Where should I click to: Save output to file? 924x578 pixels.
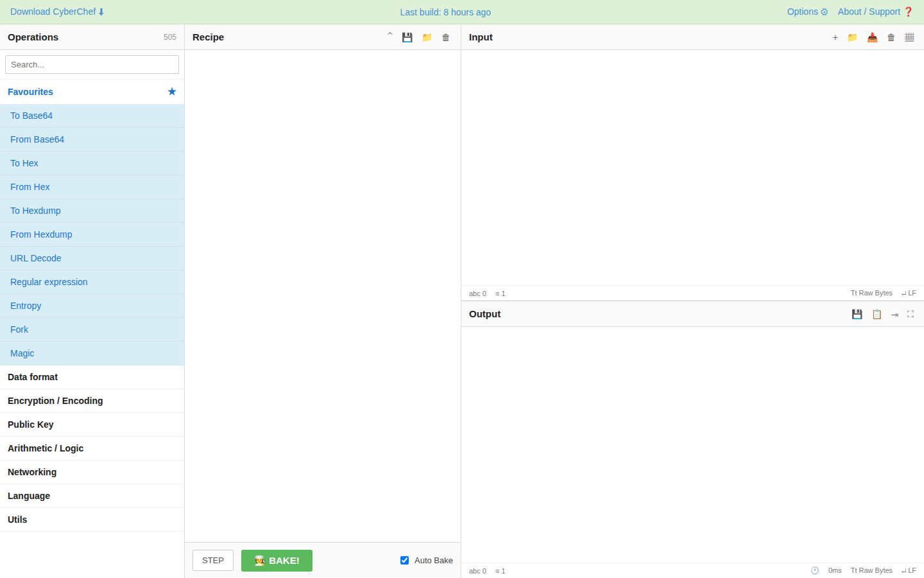(857, 314)
